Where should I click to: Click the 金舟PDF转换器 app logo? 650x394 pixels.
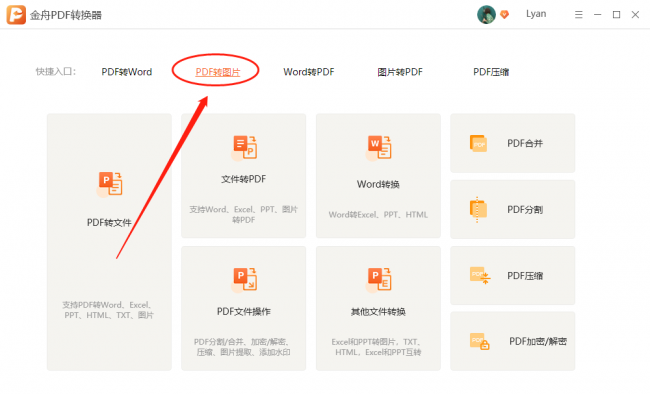tap(16, 15)
